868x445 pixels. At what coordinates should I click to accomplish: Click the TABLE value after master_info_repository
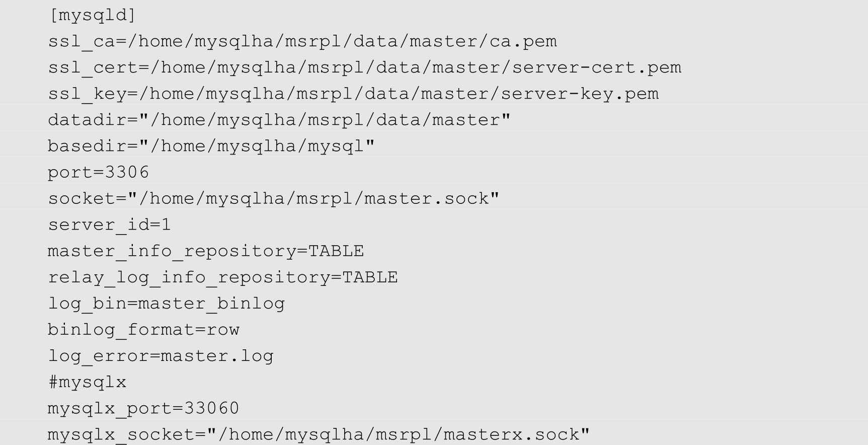tap(336, 251)
